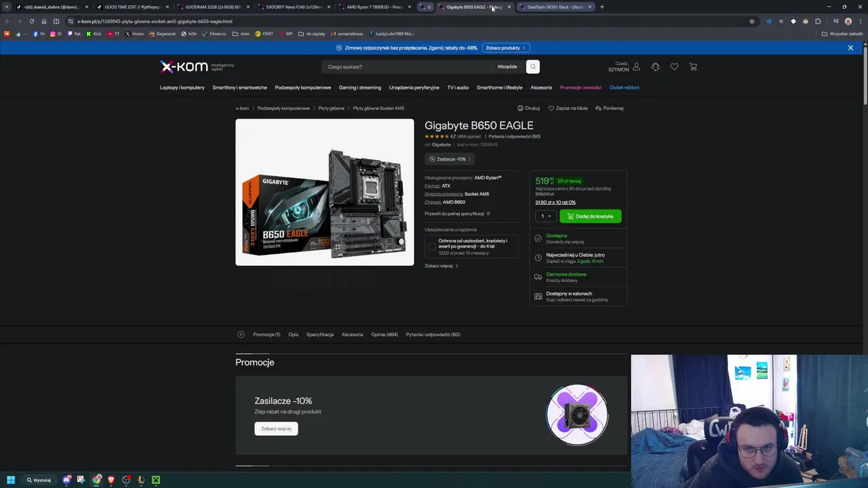Click the Dodaj do koszyka button
Viewport: 868px width, 488px height.
pos(591,216)
